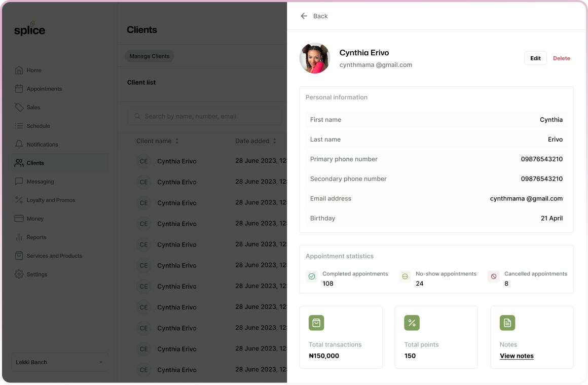Screen dimensions: 588x385
Task: Open View notes for Cynthia Erivo
Action: (x=517, y=356)
